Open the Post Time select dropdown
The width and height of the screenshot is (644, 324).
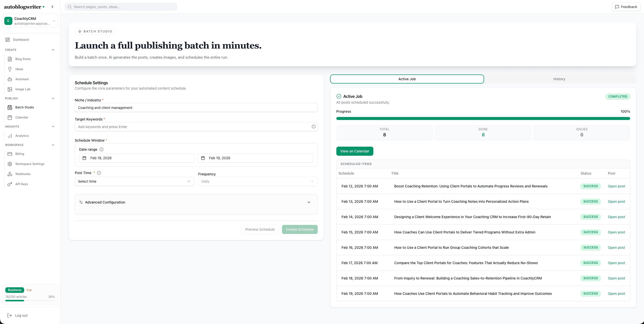tap(134, 181)
